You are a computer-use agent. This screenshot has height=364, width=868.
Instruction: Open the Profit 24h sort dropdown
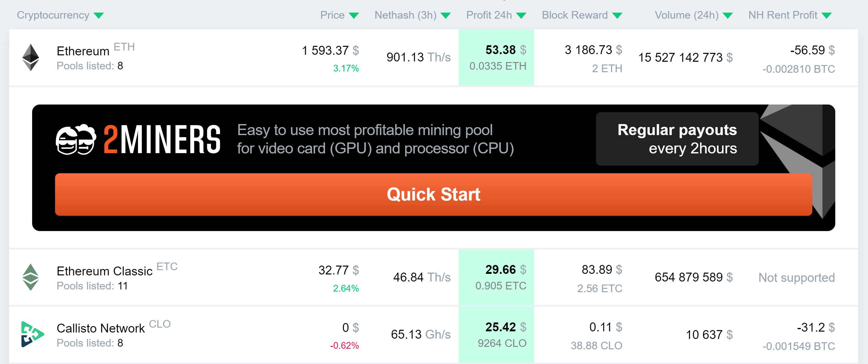[521, 15]
